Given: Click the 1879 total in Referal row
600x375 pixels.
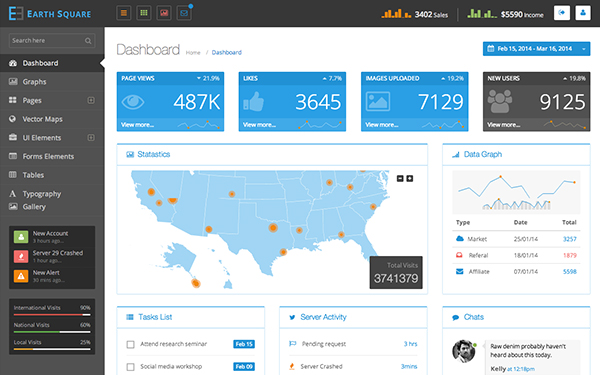Looking at the screenshot, I should 569,255.
